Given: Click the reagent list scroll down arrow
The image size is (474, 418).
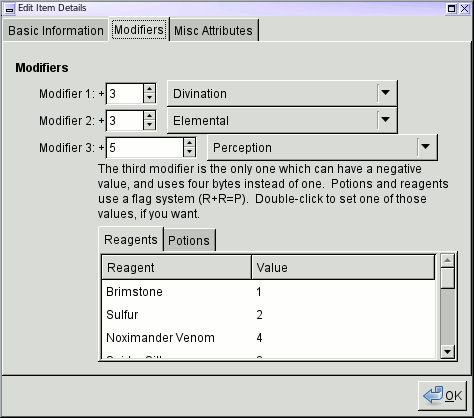Looking at the screenshot, I should 447,351.
